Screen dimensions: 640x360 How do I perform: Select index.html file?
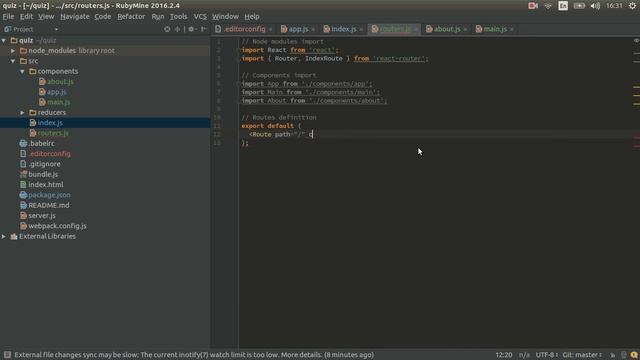(x=45, y=184)
